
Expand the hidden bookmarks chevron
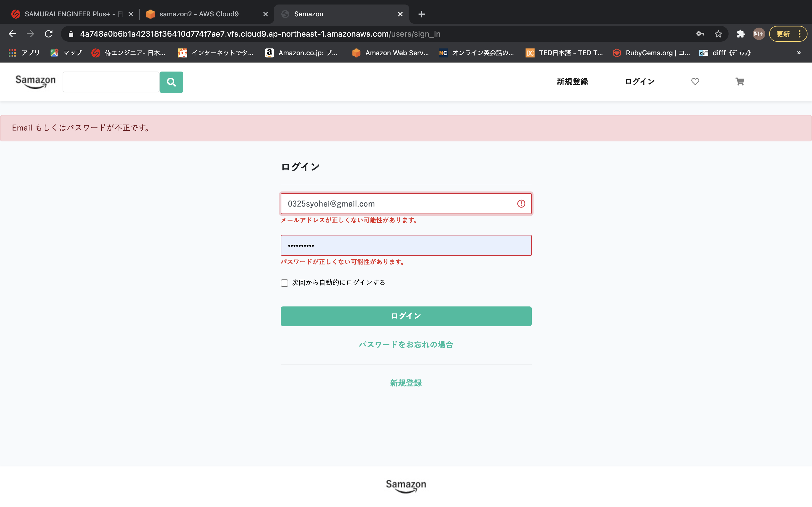799,53
